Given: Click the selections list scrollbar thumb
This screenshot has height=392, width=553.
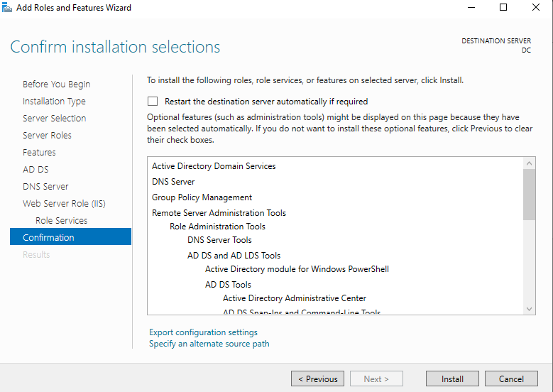Looking at the screenshot, I should [529, 195].
